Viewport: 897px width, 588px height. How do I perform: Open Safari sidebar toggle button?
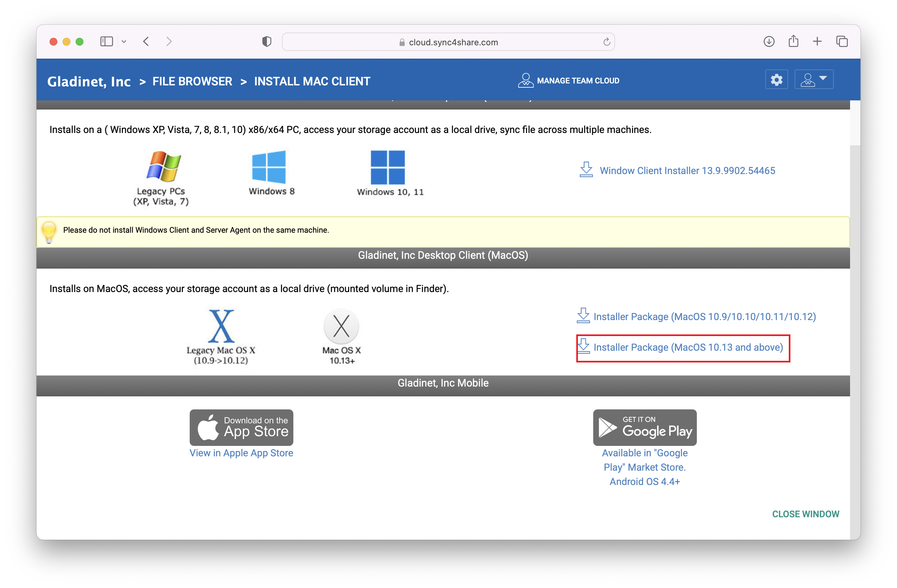click(106, 41)
